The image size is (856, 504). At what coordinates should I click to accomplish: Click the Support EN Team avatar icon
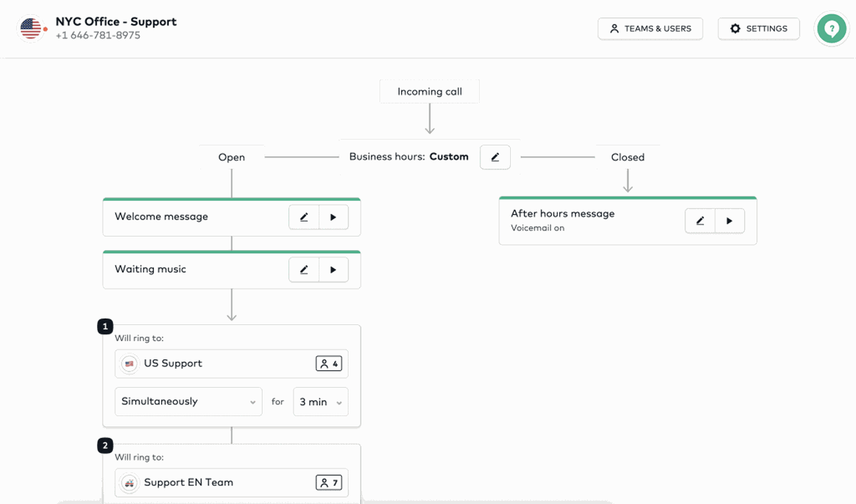(x=129, y=483)
